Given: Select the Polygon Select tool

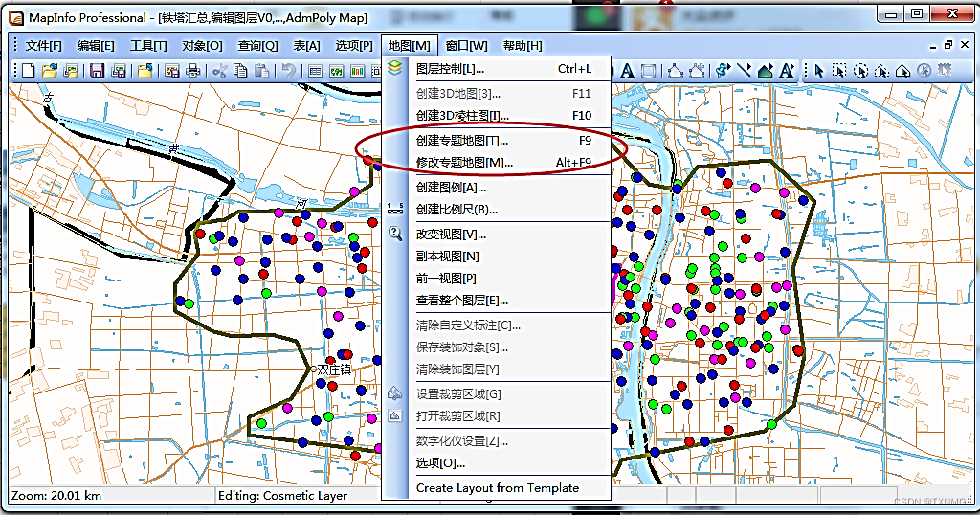Looking at the screenshot, I should 881,71.
